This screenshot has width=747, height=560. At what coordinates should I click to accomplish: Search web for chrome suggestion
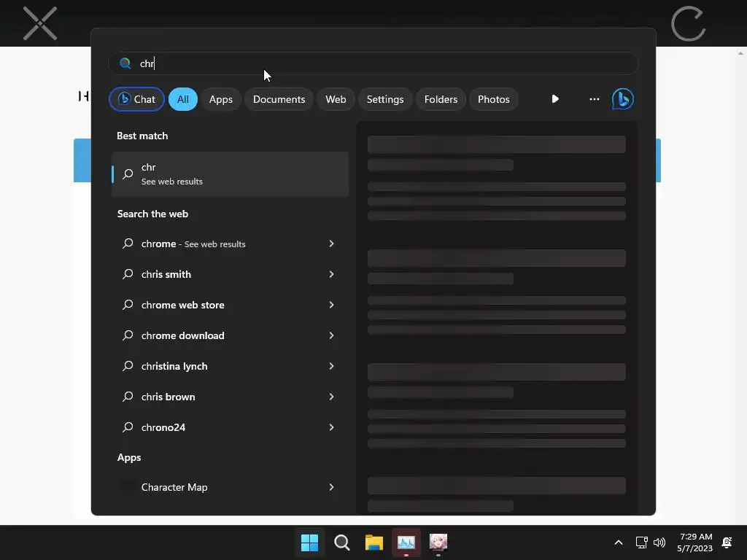(230, 244)
